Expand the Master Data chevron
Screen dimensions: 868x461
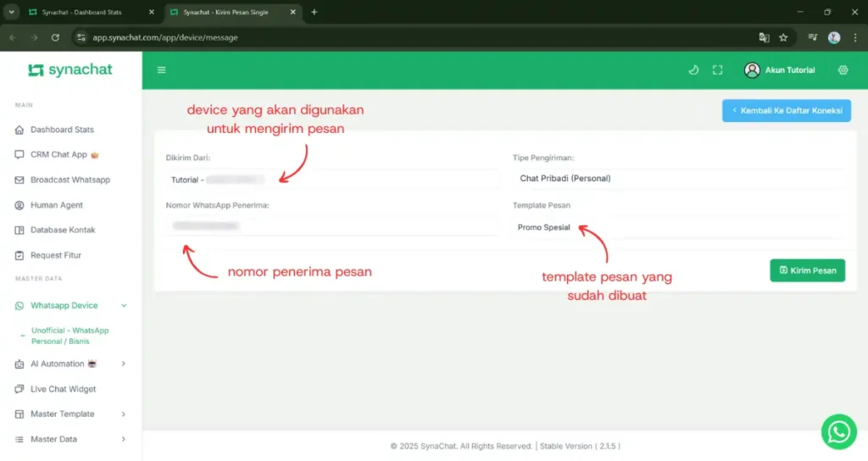124,439
